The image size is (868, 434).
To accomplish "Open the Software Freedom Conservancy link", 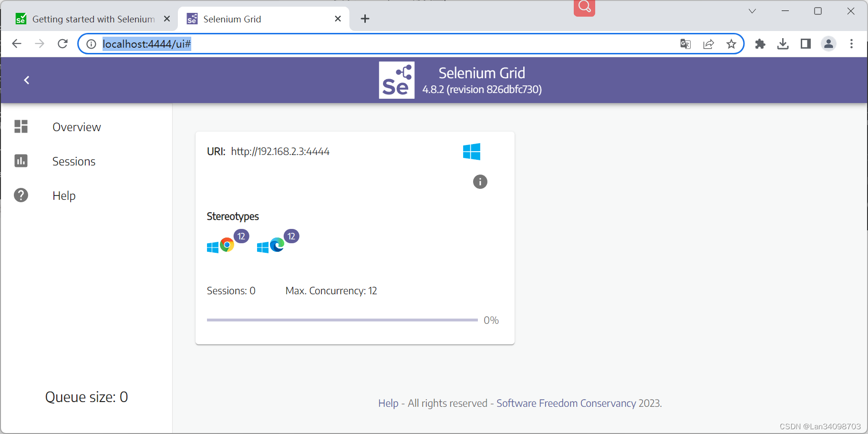I will coord(566,403).
